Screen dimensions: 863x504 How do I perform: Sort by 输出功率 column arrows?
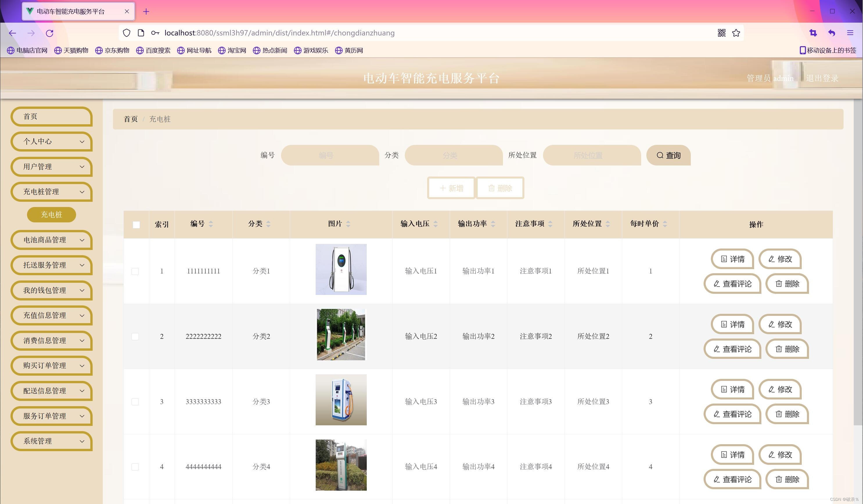pyautogui.click(x=493, y=224)
